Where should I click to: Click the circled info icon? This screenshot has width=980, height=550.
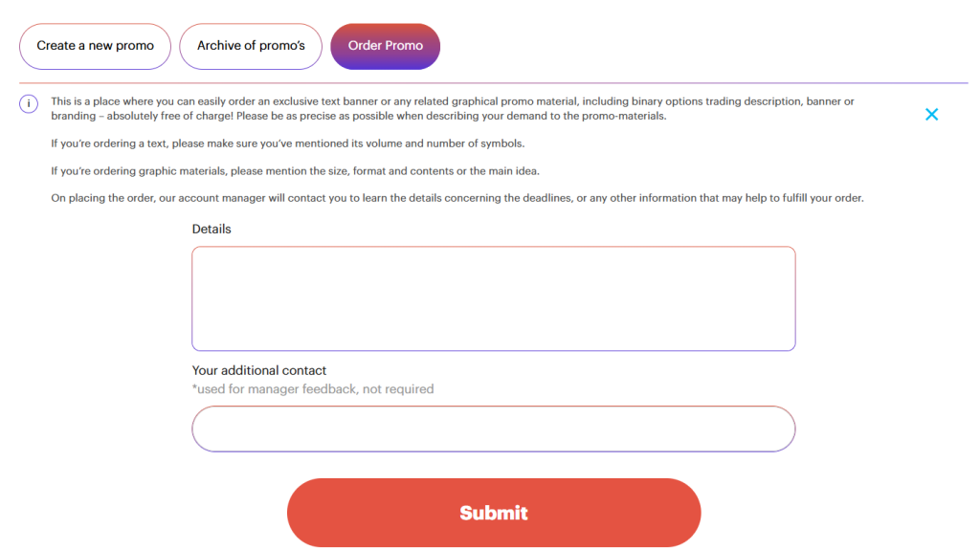29,103
